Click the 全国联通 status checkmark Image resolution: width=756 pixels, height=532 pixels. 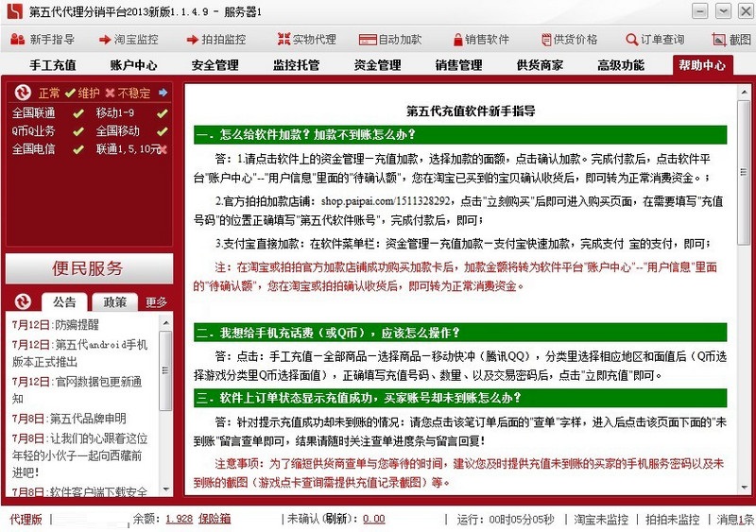coord(77,113)
